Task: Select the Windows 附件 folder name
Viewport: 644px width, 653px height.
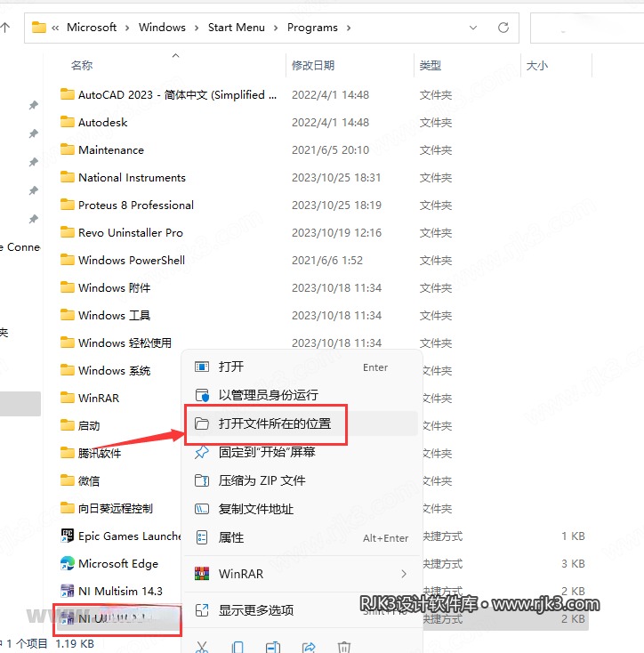Action: [115, 287]
